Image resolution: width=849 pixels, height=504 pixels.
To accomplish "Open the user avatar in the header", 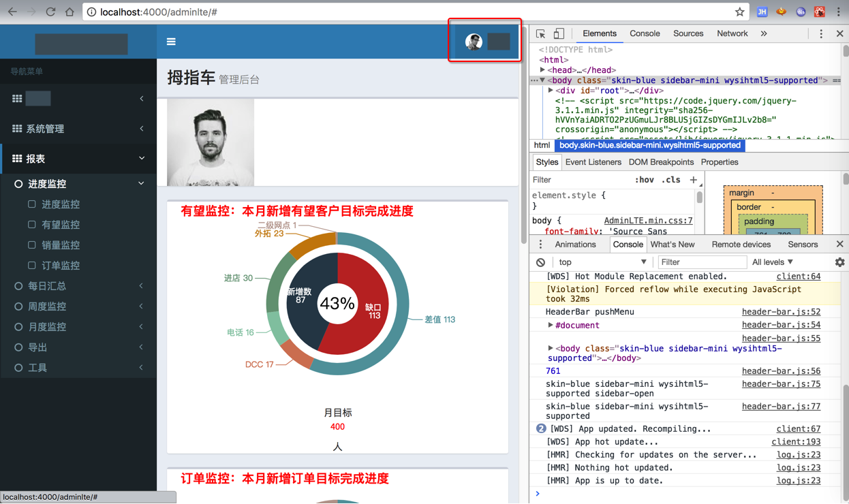I will tap(474, 42).
